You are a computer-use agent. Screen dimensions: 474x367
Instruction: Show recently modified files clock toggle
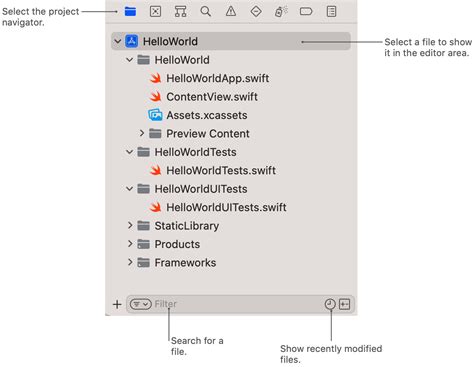(330, 304)
